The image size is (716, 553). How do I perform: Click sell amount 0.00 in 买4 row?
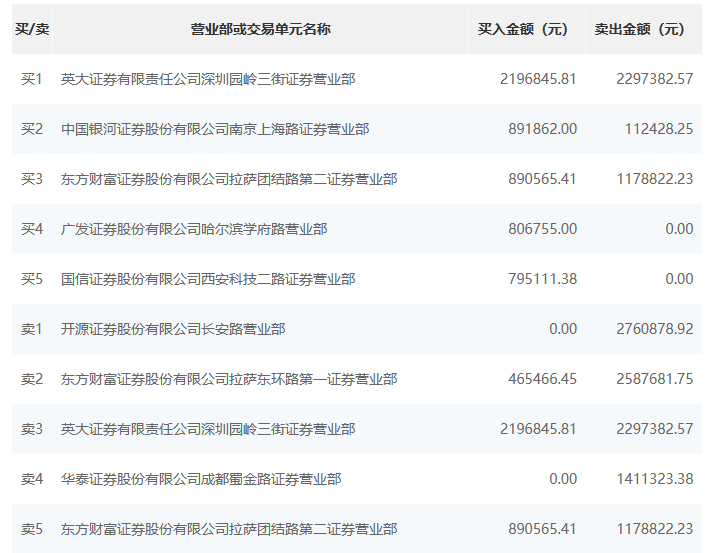click(x=679, y=229)
